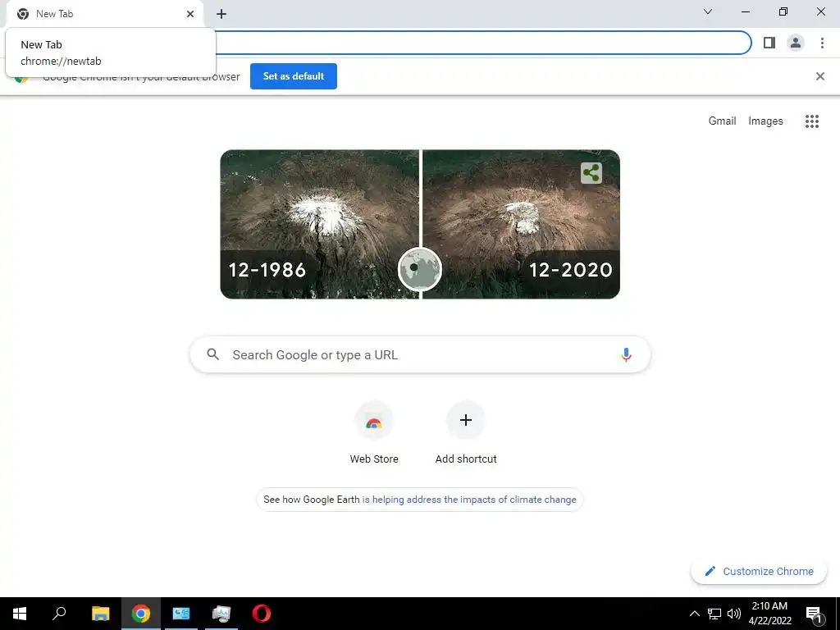Close the New Tab tab

(190, 14)
